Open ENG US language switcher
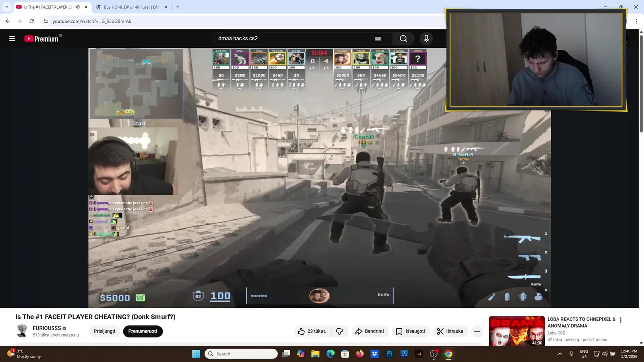This screenshot has width=644, height=362. point(584,354)
